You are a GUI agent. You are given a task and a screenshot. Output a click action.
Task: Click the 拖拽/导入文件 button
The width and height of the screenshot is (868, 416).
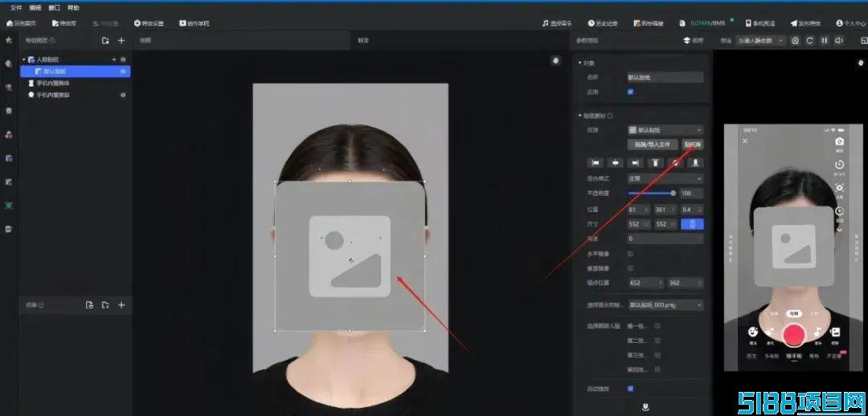pos(653,145)
